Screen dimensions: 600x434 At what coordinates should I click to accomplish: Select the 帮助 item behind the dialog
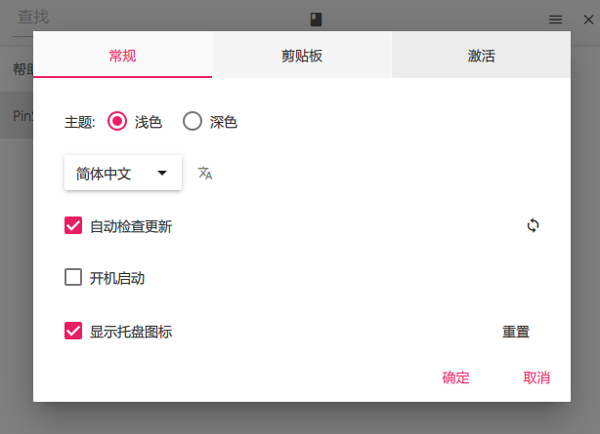click(20, 69)
